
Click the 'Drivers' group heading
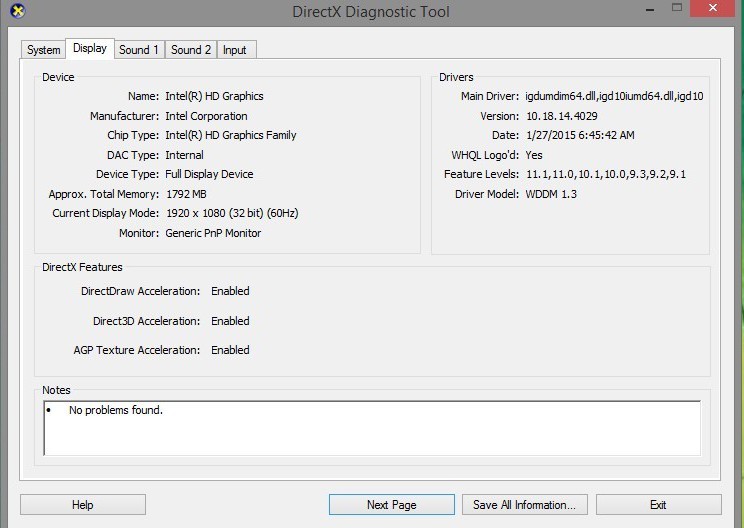click(x=456, y=77)
